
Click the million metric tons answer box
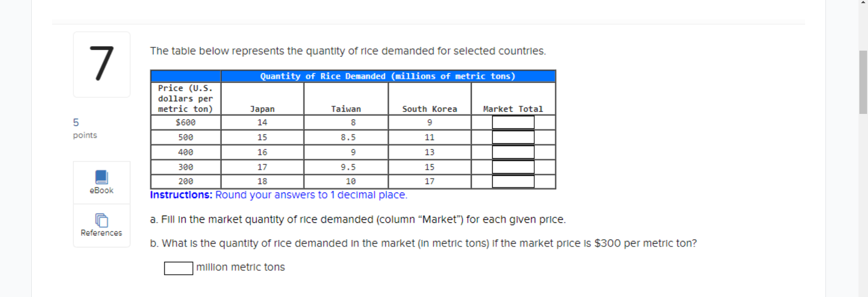tap(178, 269)
